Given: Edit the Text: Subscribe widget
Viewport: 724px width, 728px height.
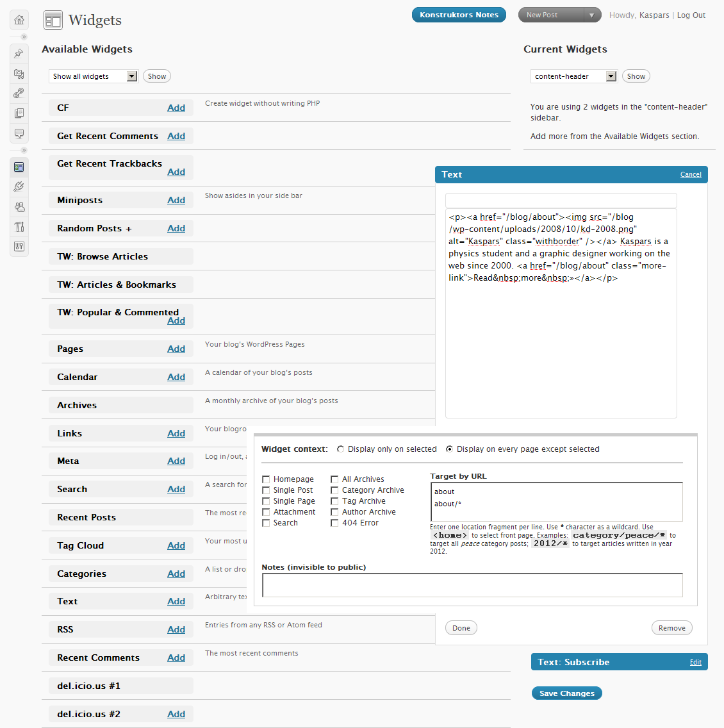Looking at the screenshot, I should pyautogui.click(x=695, y=663).
